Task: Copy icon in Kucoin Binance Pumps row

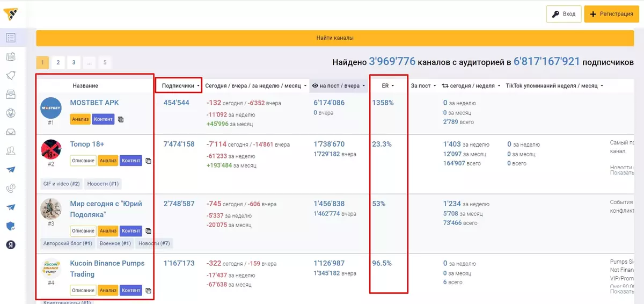Action: [148, 291]
